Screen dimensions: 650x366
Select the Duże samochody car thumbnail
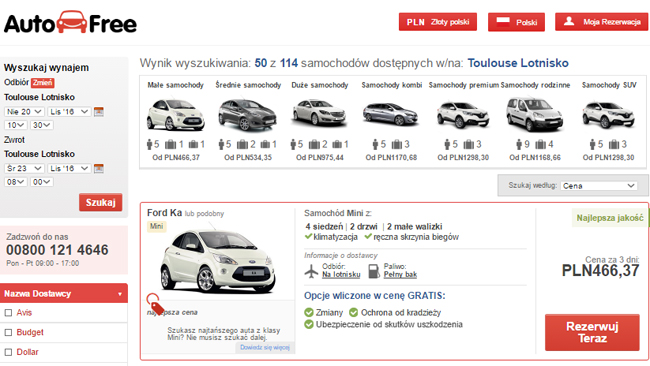point(319,113)
